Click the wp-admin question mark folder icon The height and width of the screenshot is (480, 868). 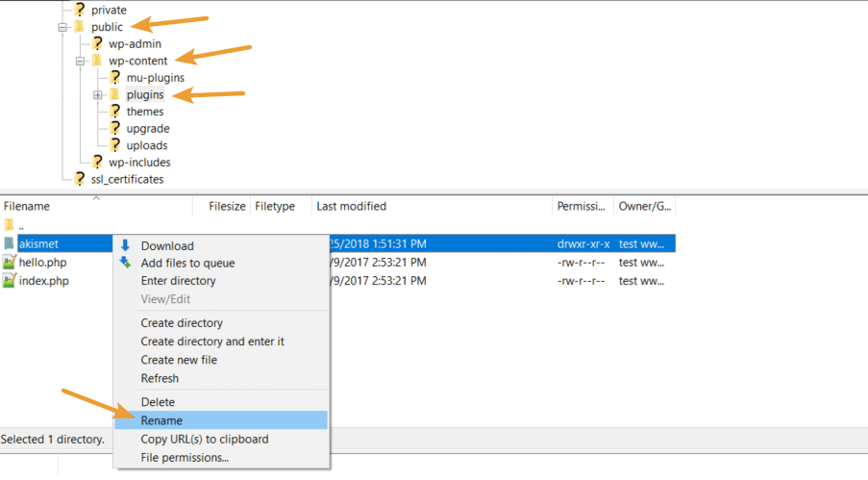point(97,44)
